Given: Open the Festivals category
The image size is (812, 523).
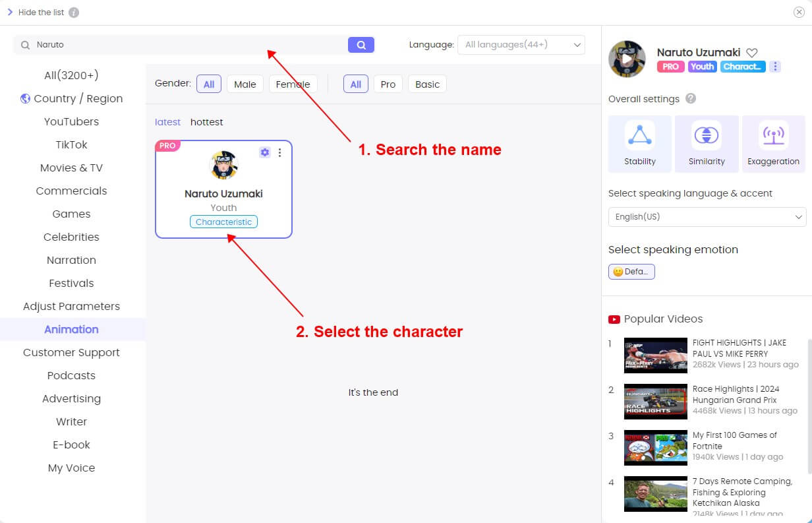Looking at the screenshot, I should 71,283.
